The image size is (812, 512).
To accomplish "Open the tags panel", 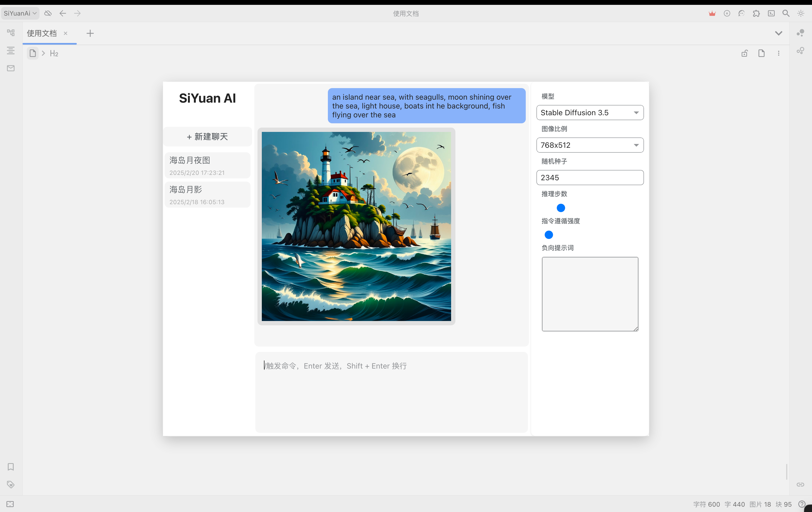I will tap(10, 484).
